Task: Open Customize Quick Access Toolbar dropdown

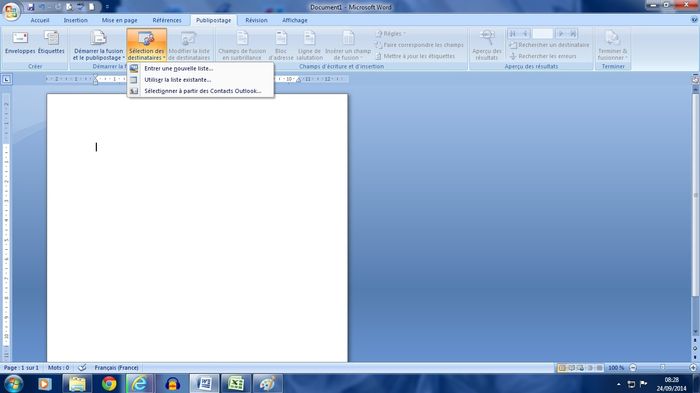Action: (107, 7)
